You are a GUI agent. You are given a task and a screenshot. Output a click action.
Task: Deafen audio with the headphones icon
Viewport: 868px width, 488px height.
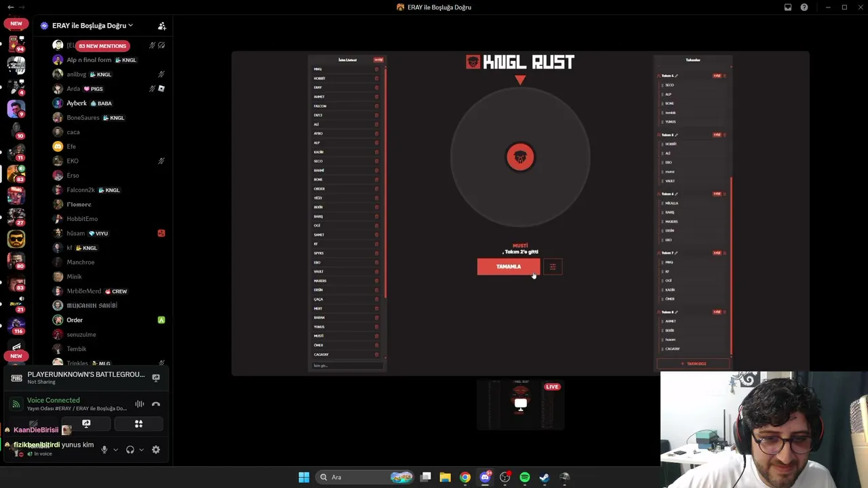click(130, 449)
